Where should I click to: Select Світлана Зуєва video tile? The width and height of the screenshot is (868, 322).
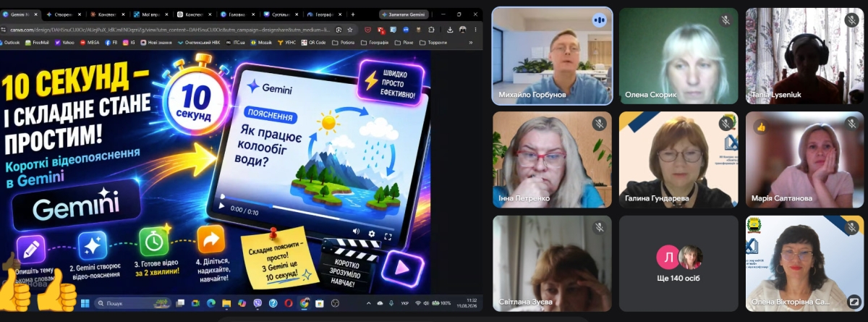point(553,263)
